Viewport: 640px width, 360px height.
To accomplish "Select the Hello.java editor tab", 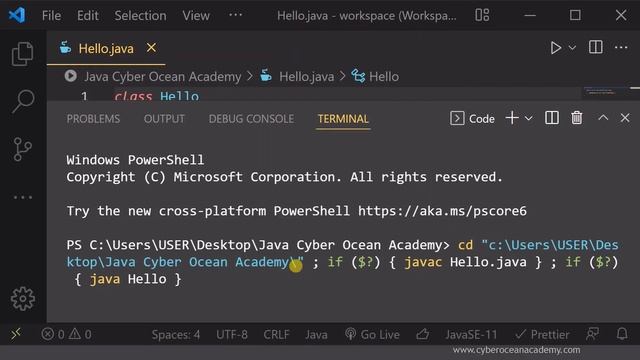I will [106, 48].
